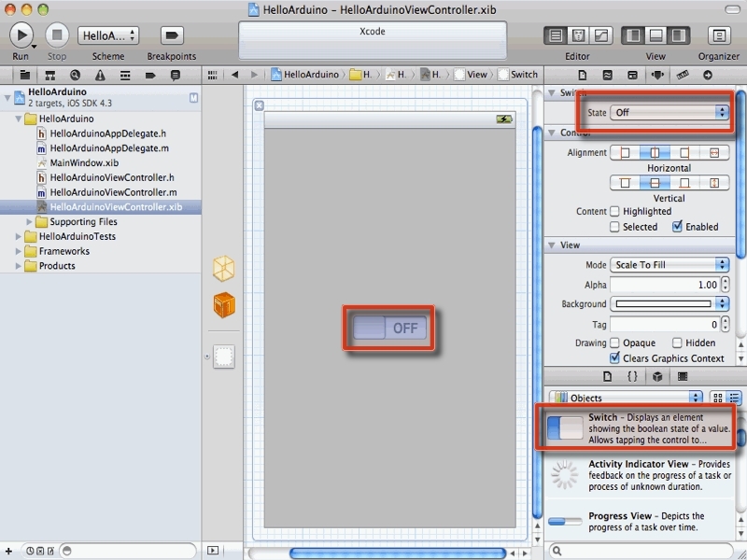The image size is (747, 560).
Task: Go forward in editor history
Action: click(x=254, y=75)
